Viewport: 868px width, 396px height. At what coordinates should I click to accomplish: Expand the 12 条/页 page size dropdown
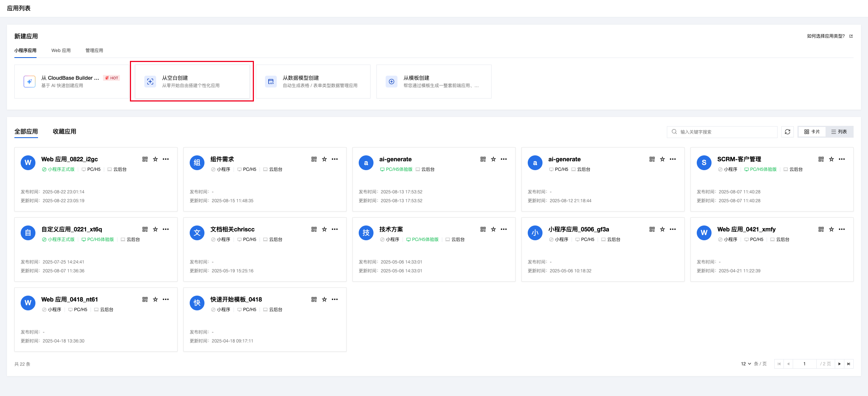[746, 364]
